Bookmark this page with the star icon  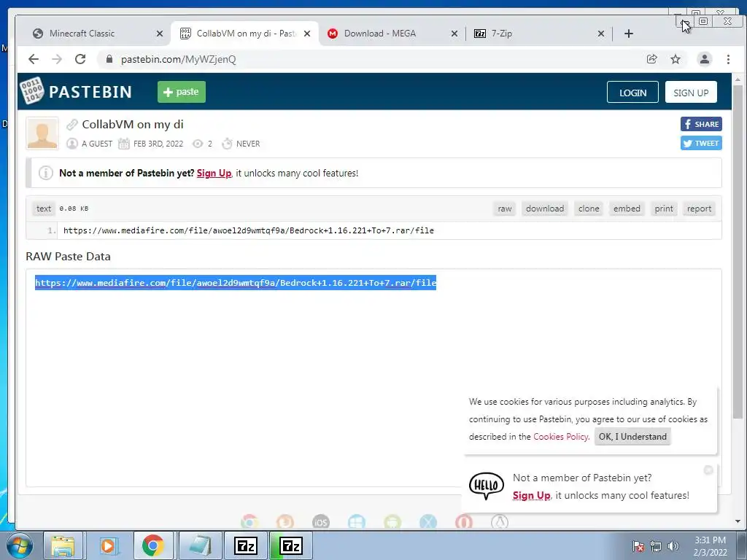tap(676, 59)
